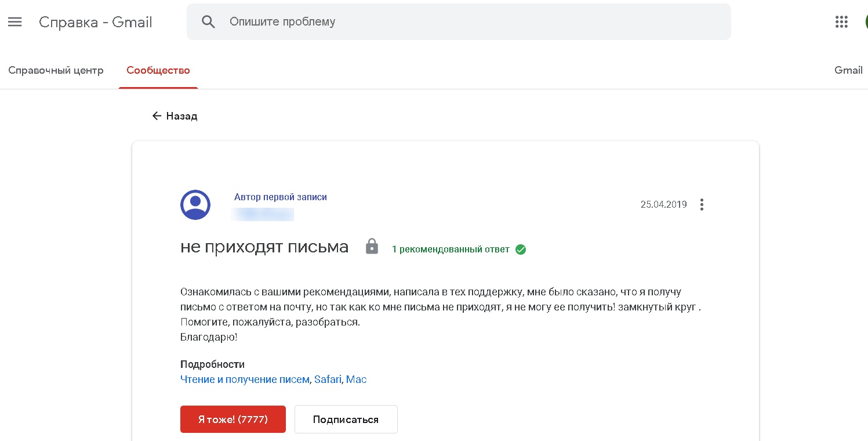The image size is (868, 441).
Task: Open the Mac details link
Action: click(356, 379)
